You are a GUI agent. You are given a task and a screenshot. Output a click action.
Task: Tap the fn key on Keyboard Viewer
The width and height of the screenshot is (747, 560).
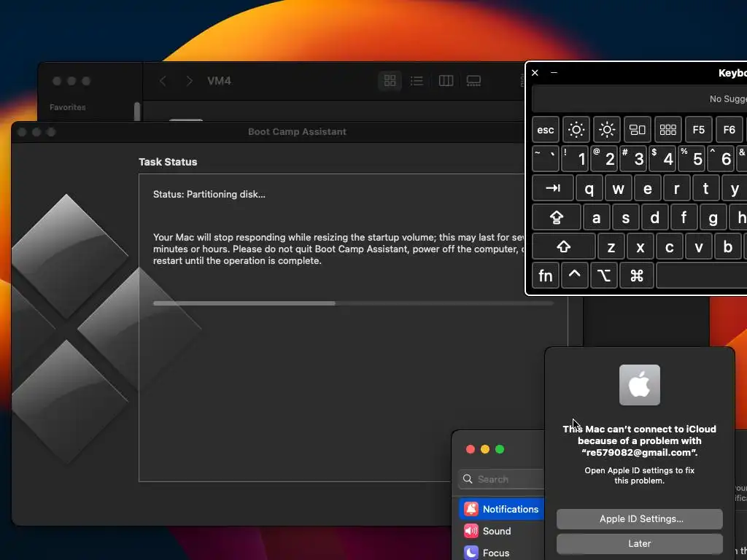546,276
